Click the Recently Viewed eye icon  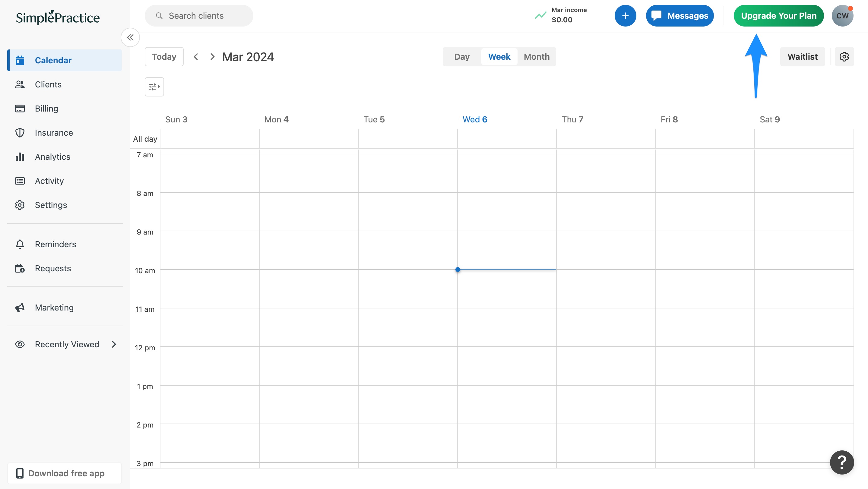tap(20, 344)
